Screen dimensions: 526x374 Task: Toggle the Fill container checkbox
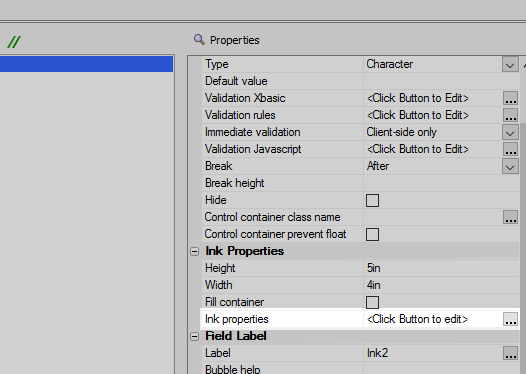click(372, 302)
